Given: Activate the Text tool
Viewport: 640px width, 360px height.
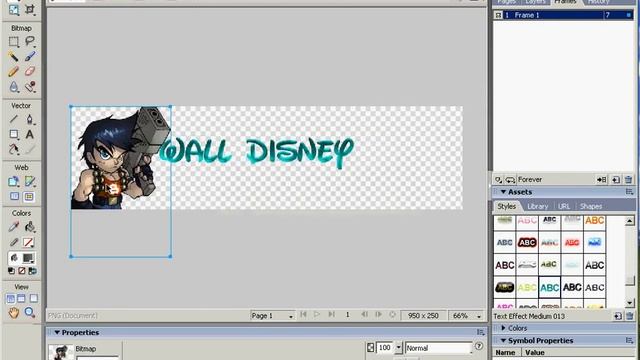Looking at the screenshot, I should click(30, 134).
